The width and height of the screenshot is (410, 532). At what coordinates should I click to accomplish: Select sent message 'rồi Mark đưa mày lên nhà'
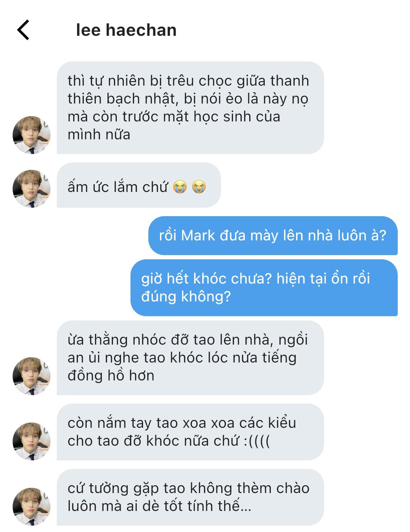click(x=273, y=235)
